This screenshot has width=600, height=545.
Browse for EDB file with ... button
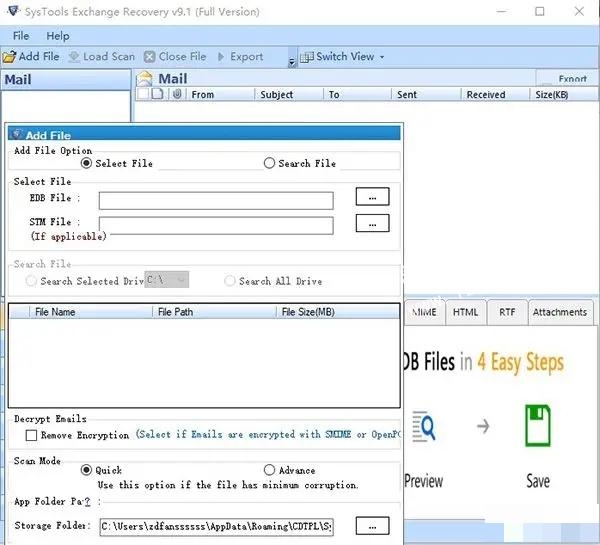click(x=372, y=197)
